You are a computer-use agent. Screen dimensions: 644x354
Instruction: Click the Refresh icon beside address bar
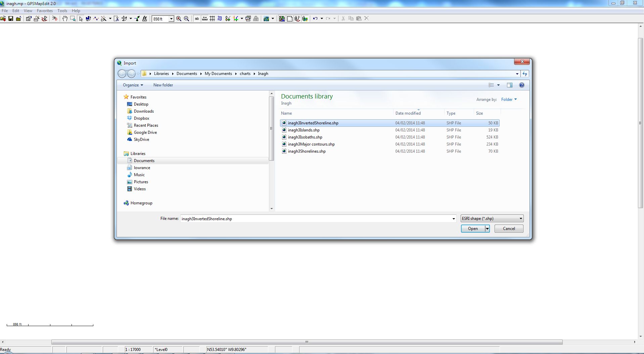[525, 74]
